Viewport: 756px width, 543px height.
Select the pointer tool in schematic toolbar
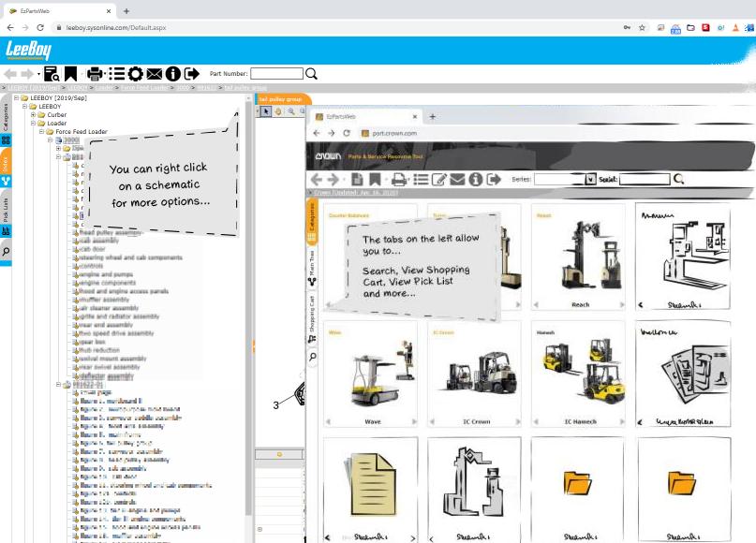coord(265,110)
